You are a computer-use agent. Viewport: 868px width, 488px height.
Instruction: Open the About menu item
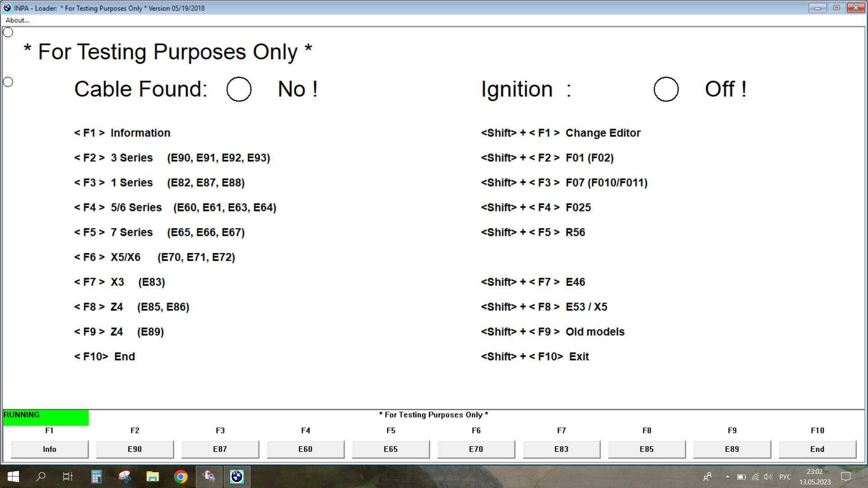pyautogui.click(x=16, y=20)
